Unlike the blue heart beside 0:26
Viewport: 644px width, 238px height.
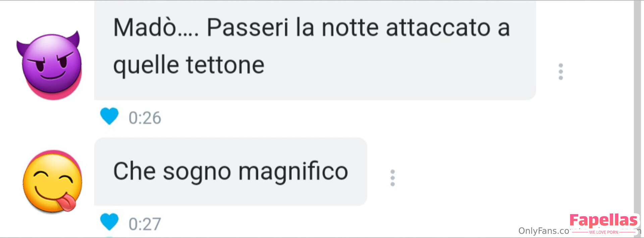(109, 116)
